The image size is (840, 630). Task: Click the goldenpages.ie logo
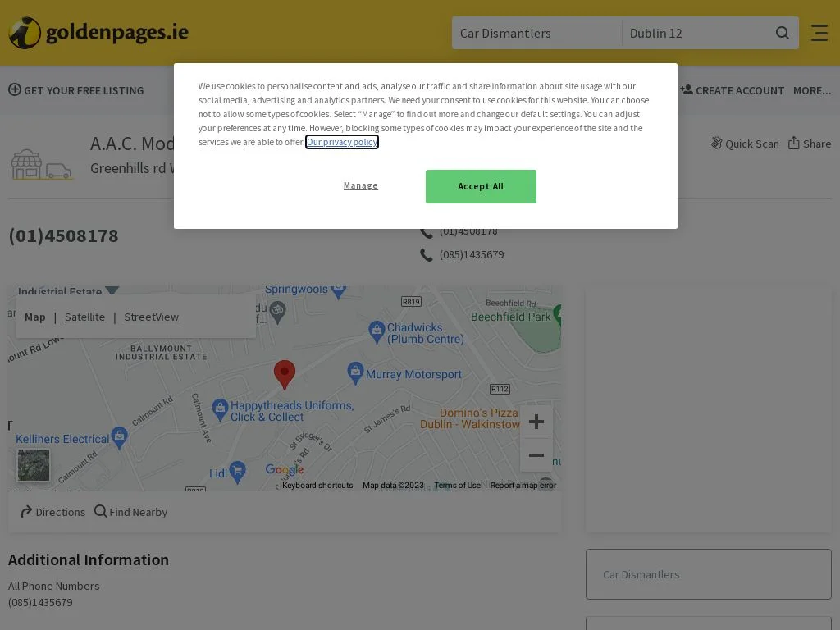(98, 33)
